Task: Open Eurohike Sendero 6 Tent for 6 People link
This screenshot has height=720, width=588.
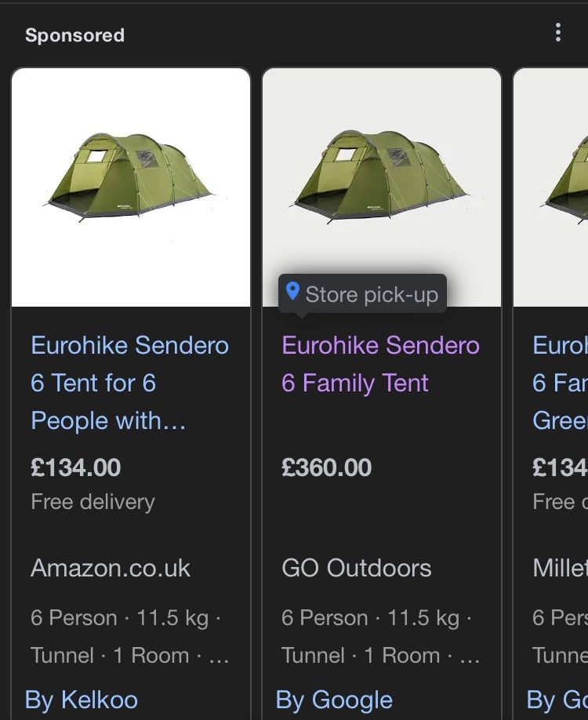Action: tap(129, 383)
